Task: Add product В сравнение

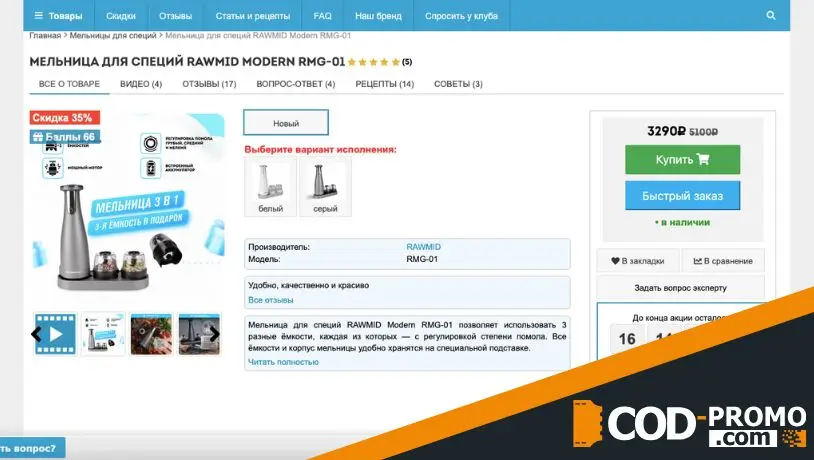Action: click(x=723, y=261)
